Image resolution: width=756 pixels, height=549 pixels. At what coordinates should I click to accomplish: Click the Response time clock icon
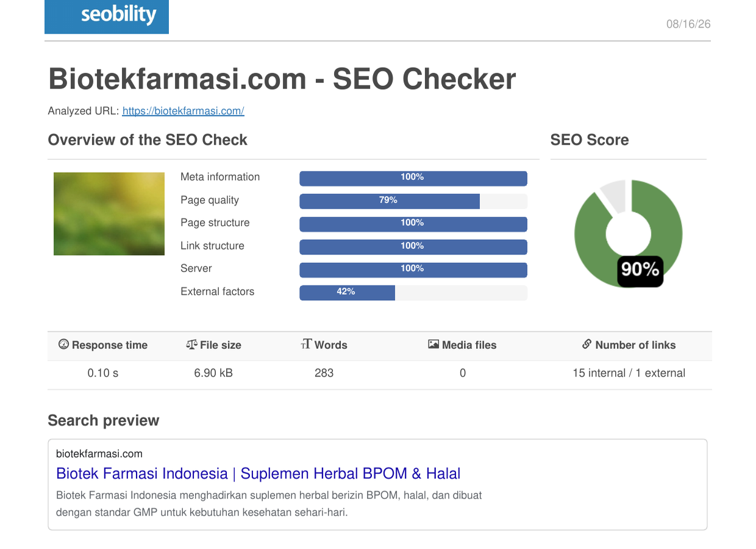pyautogui.click(x=63, y=344)
